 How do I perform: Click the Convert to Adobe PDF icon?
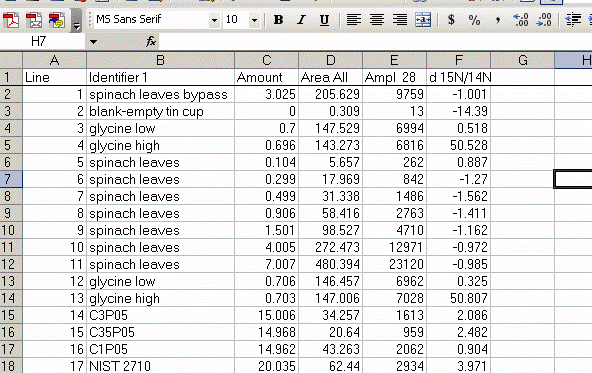pyautogui.click(x=11, y=20)
